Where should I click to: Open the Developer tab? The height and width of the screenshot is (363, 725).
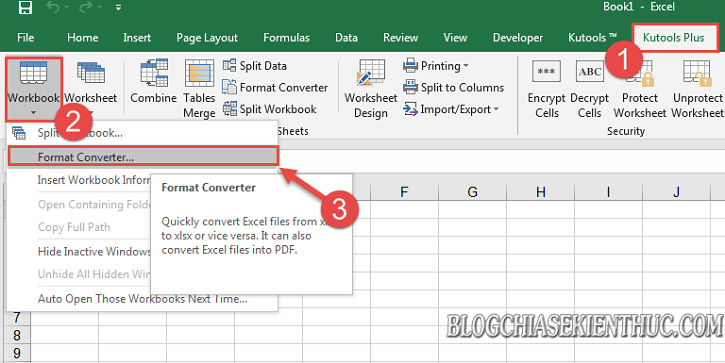click(518, 37)
